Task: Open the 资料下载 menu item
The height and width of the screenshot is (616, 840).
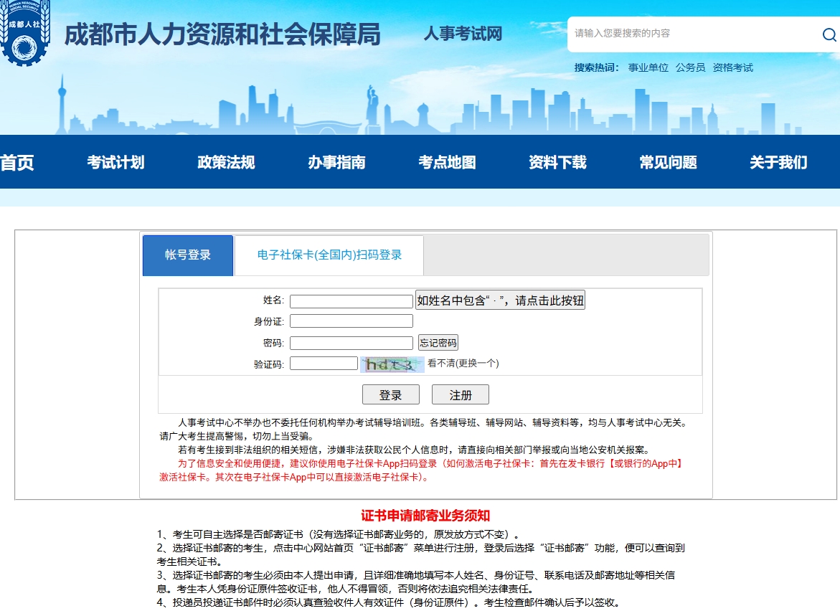Action: coord(557,162)
